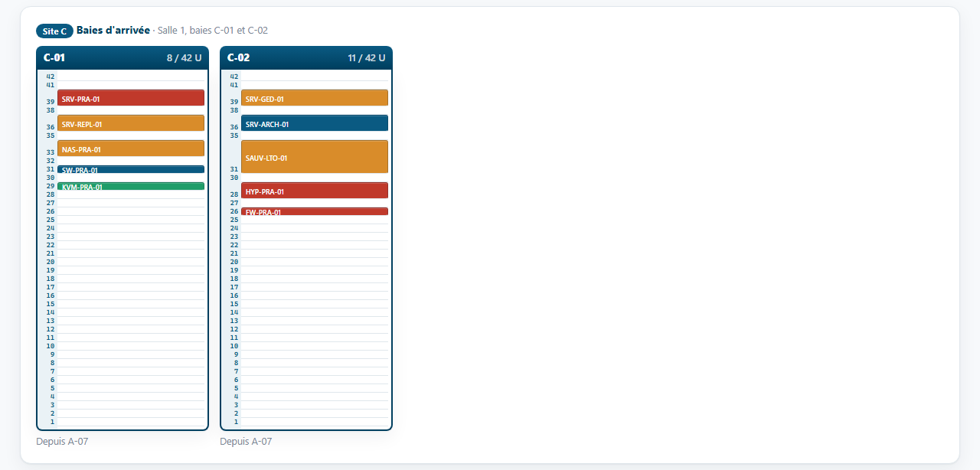
Task: Click the C-01 rack header
Action: (x=122, y=57)
